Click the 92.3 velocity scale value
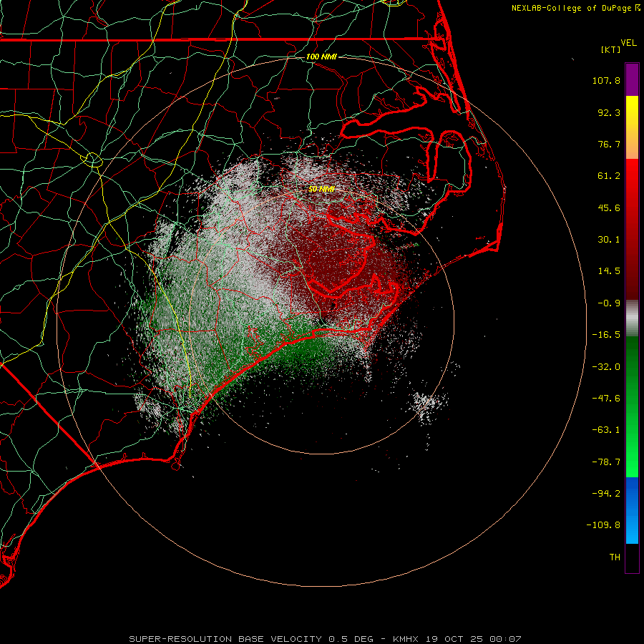 tap(609, 112)
